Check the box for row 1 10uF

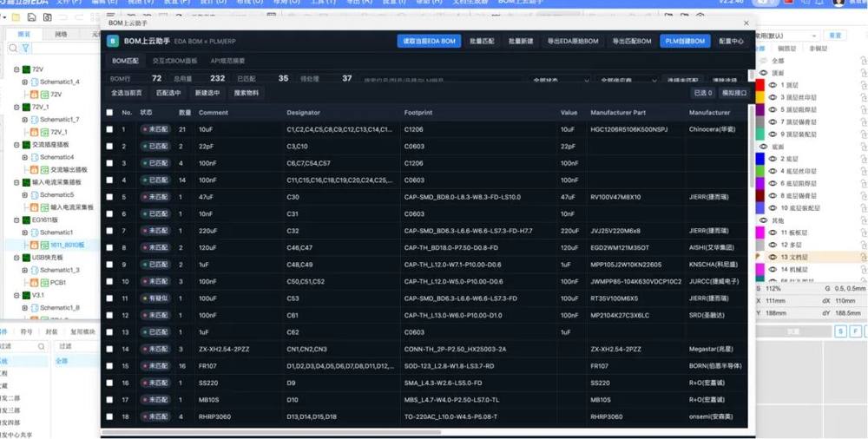pyautogui.click(x=109, y=129)
